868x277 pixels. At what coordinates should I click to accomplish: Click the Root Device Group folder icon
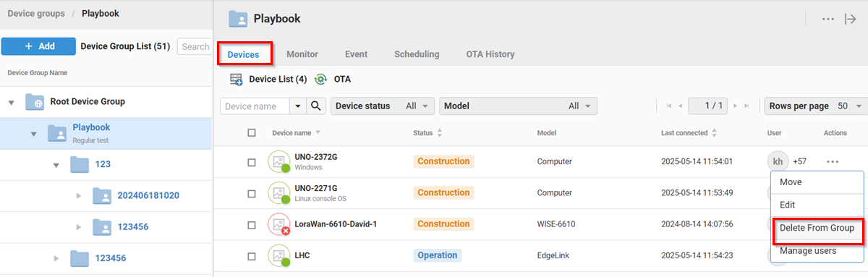[x=34, y=102]
